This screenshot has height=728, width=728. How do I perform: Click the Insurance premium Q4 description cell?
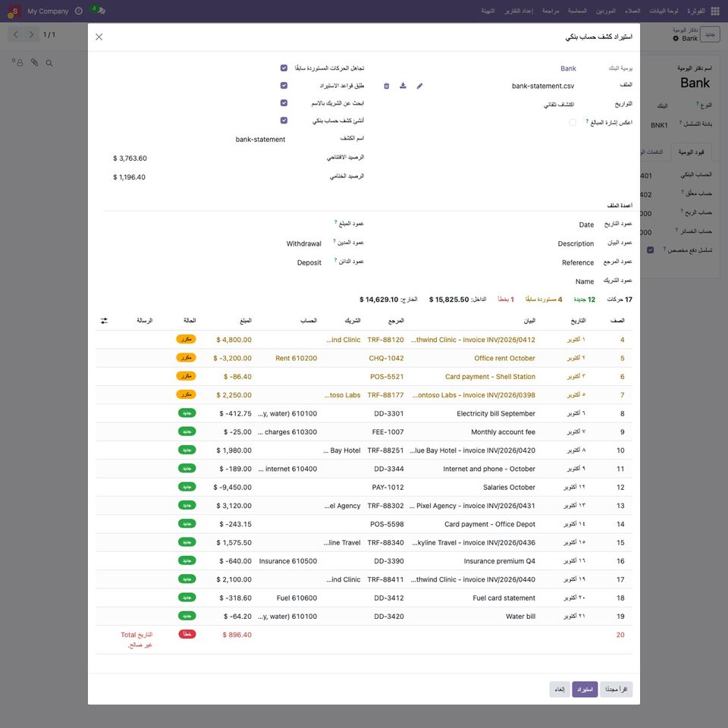(499, 561)
